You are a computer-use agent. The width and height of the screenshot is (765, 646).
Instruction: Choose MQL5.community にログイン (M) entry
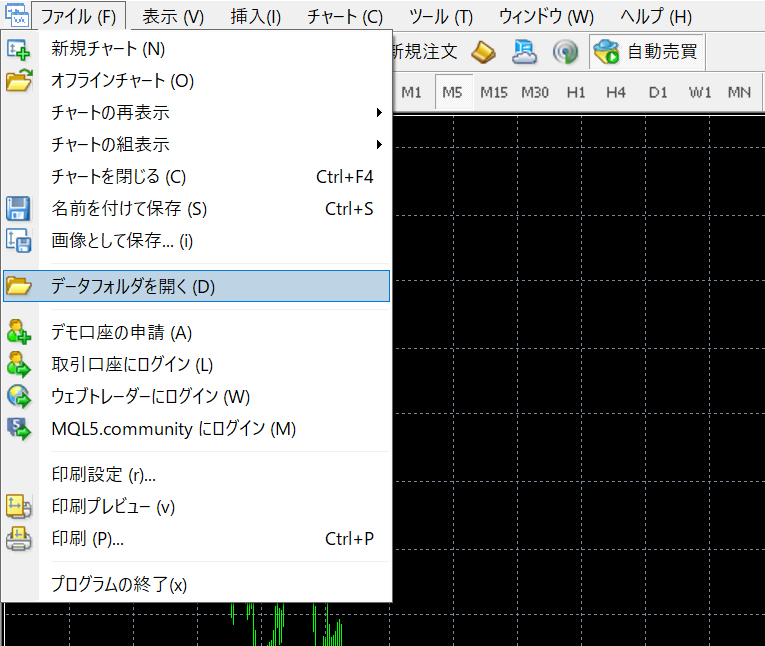pos(196,429)
